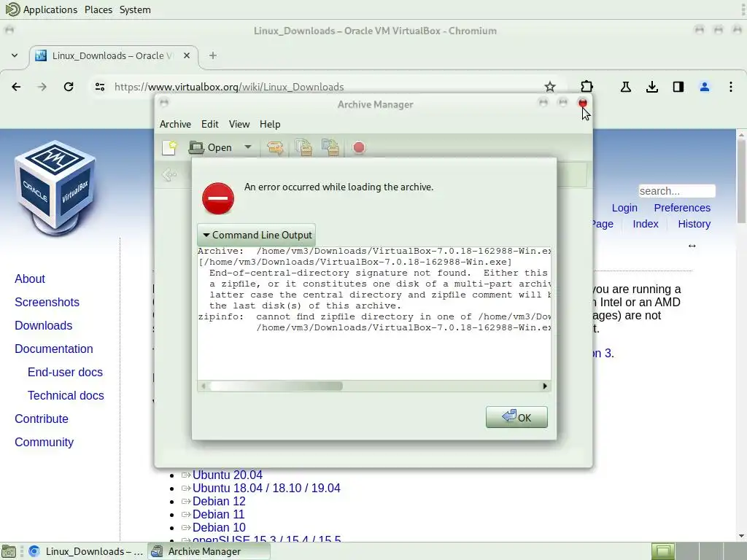Click the show desktop icon in taskbar
Image resolution: width=747 pixels, height=560 pixels.
pyautogui.click(x=9, y=551)
